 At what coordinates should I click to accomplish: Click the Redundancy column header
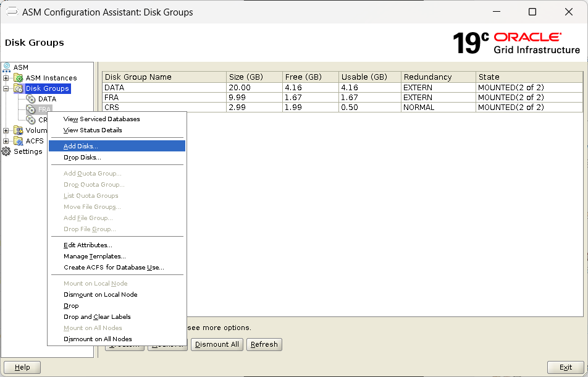439,77
